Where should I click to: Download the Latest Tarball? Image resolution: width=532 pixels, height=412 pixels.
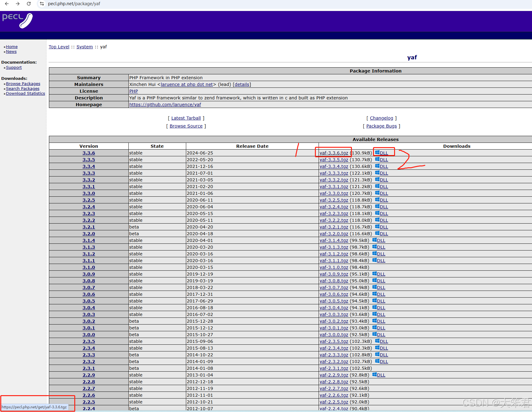pyautogui.click(x=186, y=118)
